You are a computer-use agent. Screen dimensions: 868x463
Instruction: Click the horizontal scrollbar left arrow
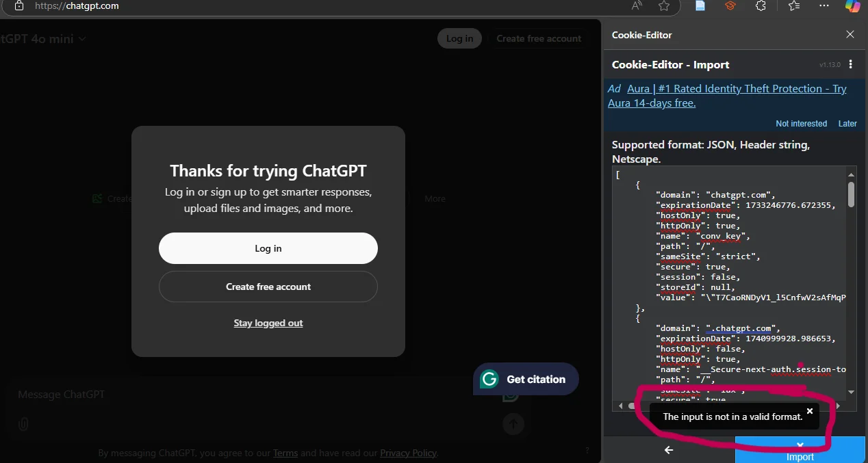tap(621, 406)
